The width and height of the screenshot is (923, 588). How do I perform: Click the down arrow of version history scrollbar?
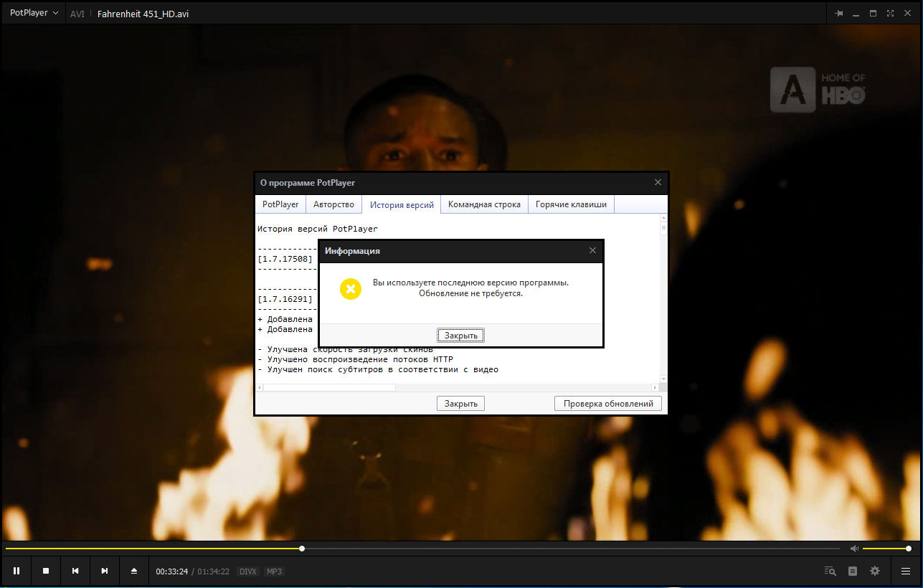point(664,379)
